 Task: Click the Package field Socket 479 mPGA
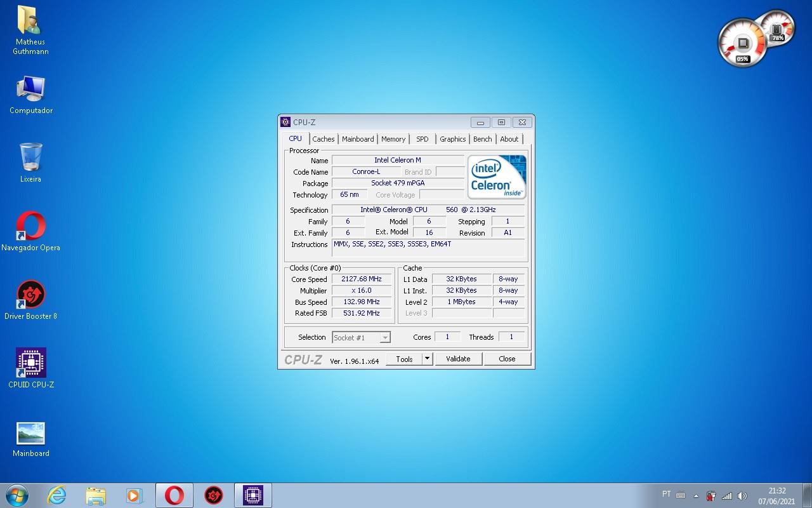tap(398, 183)
